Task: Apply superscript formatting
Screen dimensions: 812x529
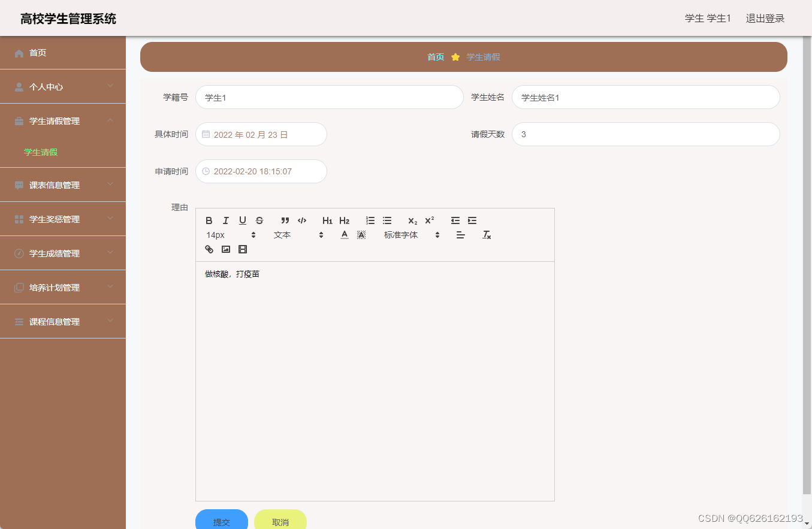Action: point(430,220)
